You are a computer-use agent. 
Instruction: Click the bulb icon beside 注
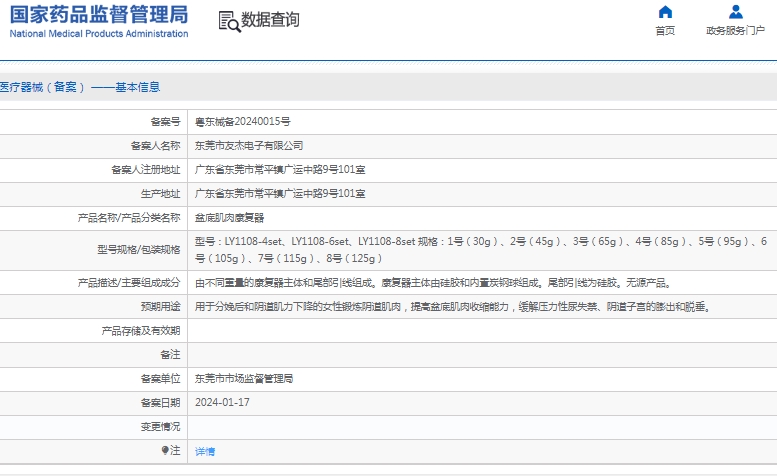coord(165,450)
